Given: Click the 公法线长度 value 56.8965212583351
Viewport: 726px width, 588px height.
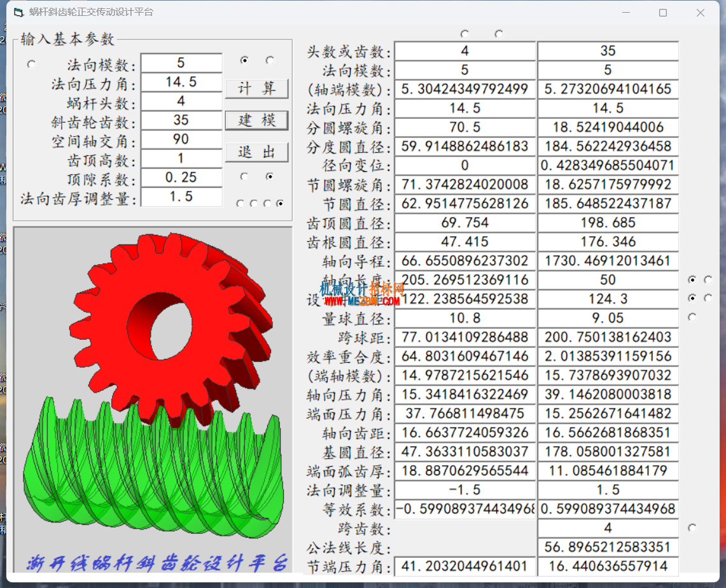Looking at the screenshot, I should click(x=608, y=547).
